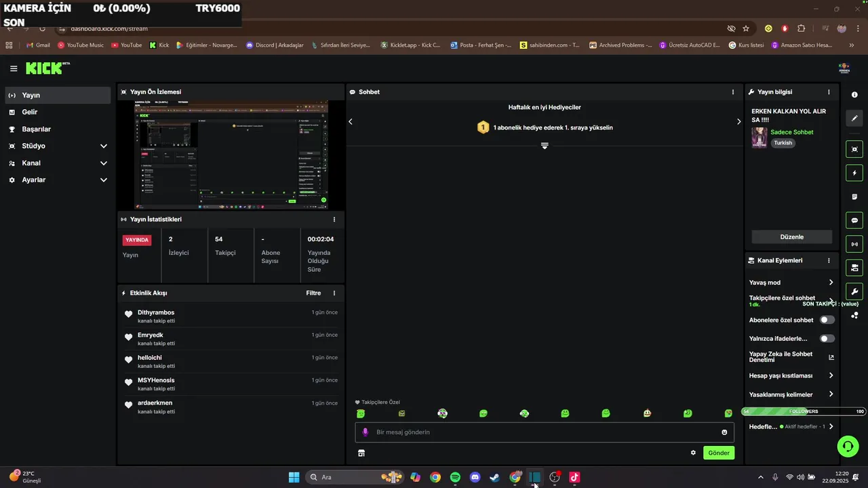Open Etkinlik Akışı three-dot menu

334,293
